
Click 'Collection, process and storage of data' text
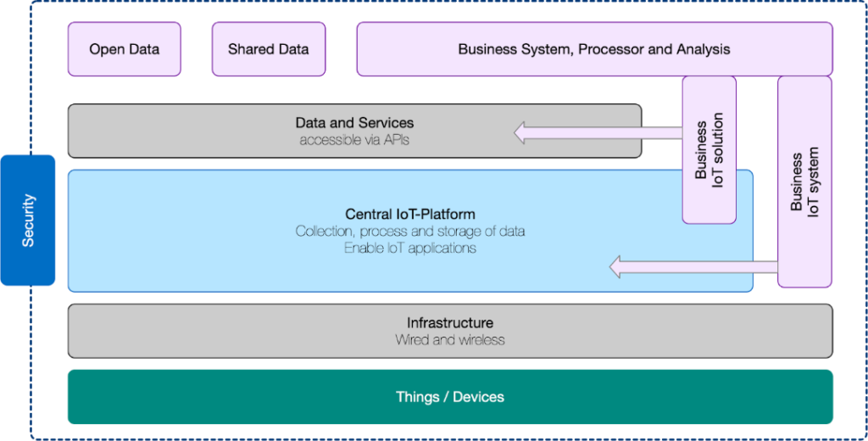coord(410,231)
